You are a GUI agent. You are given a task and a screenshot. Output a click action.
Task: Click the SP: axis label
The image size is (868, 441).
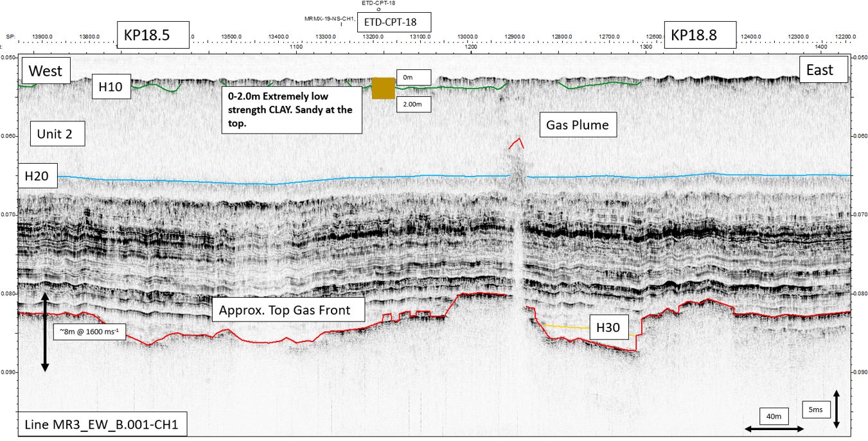click(10, 37)
